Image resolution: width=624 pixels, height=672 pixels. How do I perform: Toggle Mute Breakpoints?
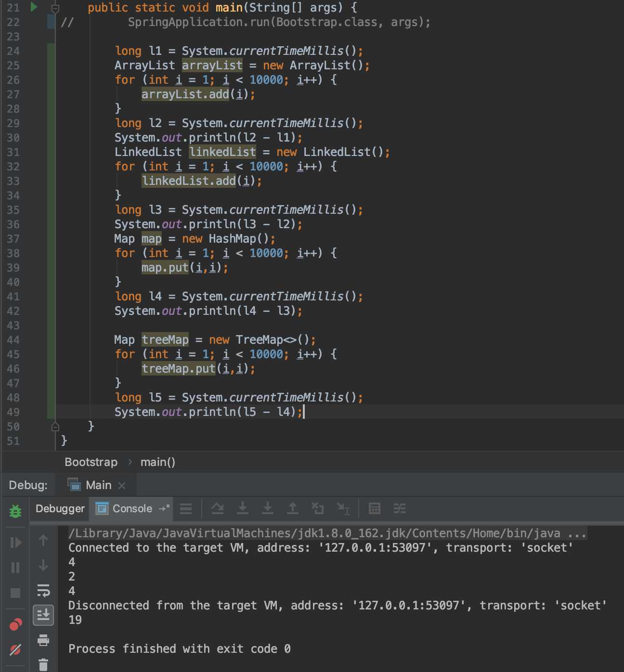15,649
